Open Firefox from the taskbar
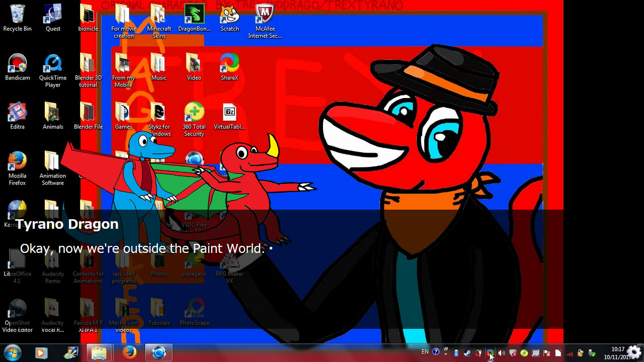The width and height of the screenshot is (644, 362). coord(129,353)
